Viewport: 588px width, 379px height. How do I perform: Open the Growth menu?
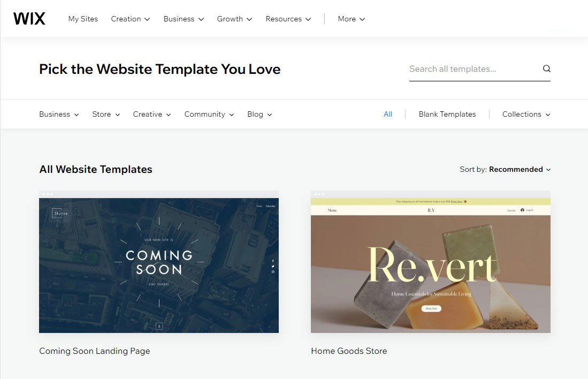(234, 19)
